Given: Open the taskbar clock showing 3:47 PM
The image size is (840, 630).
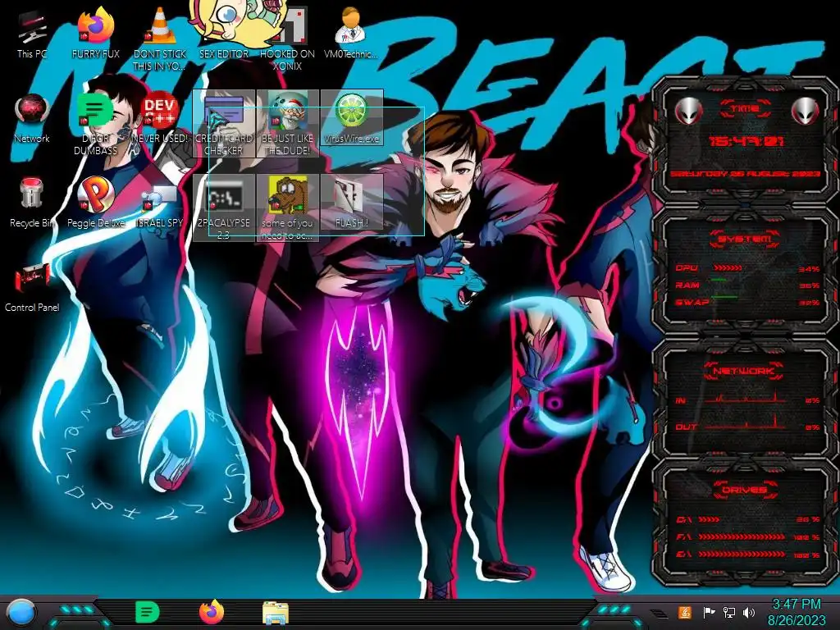Looking at the screenshot, I should (x=796, y=605).
